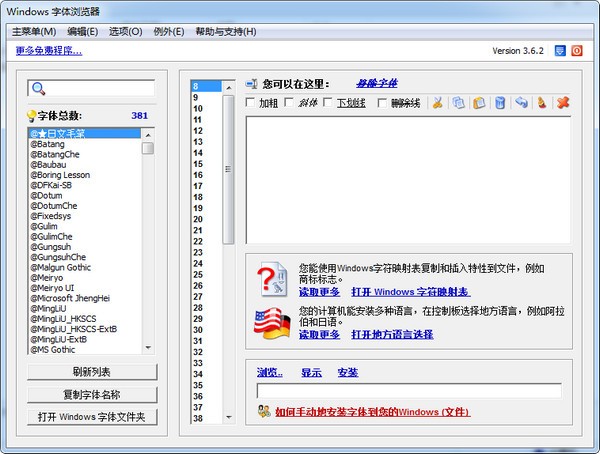600x454 pixels.
Task: Select font size 18 in size list
Action: [x=206, y=197]
